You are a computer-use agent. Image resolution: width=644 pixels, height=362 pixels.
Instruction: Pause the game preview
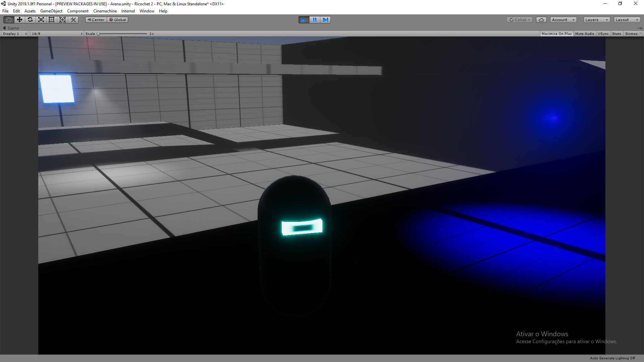point(315,20)
